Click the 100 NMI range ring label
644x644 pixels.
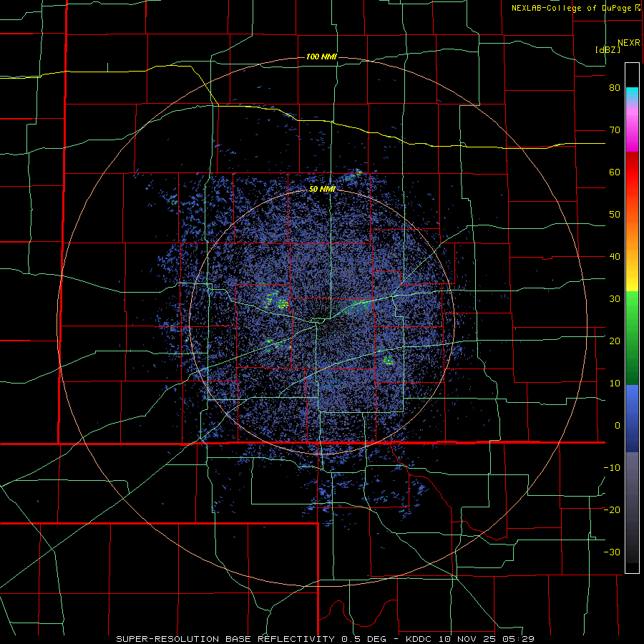point(321,57)
